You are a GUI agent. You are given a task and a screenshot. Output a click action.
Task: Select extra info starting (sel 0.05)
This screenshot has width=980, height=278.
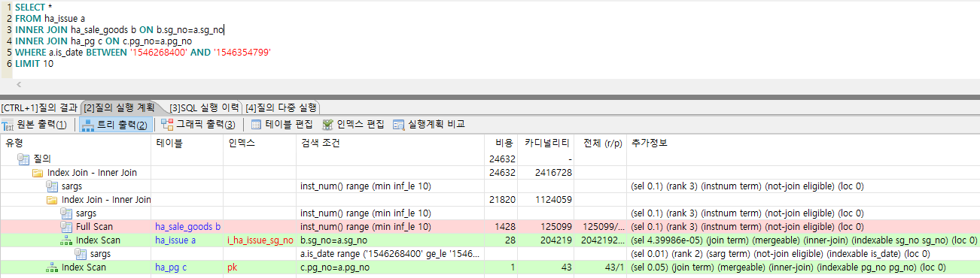pos(803,267)
